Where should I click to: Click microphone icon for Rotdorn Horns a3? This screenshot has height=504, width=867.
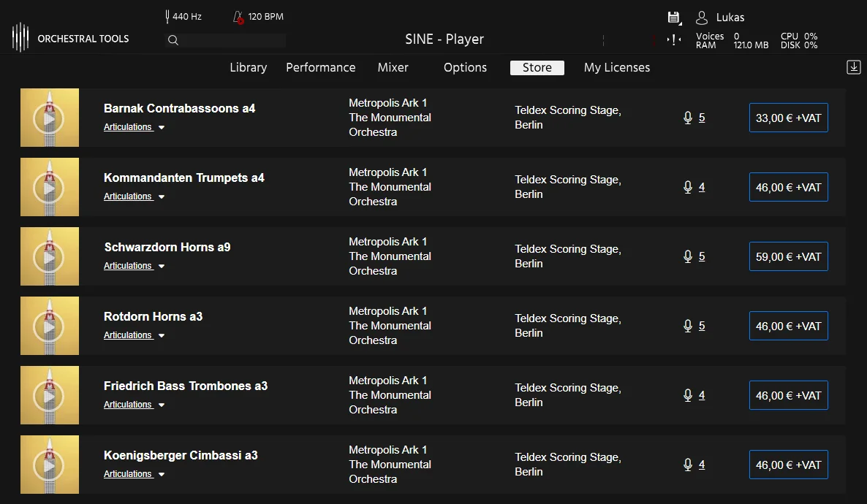coord(688,326)
